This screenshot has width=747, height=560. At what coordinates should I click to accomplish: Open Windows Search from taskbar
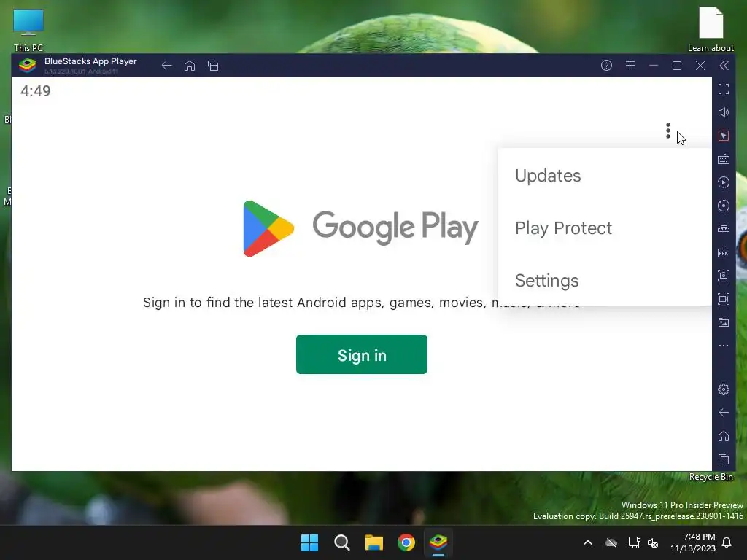(341, 542)
